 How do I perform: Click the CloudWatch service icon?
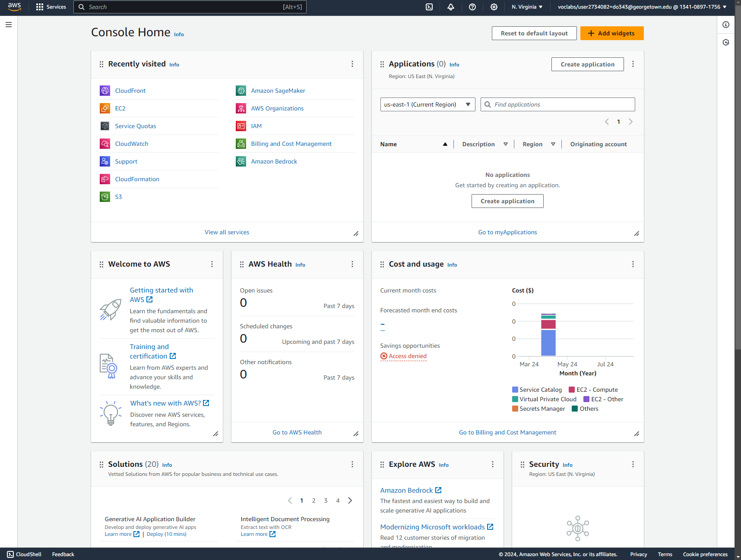tap(105, 144)
